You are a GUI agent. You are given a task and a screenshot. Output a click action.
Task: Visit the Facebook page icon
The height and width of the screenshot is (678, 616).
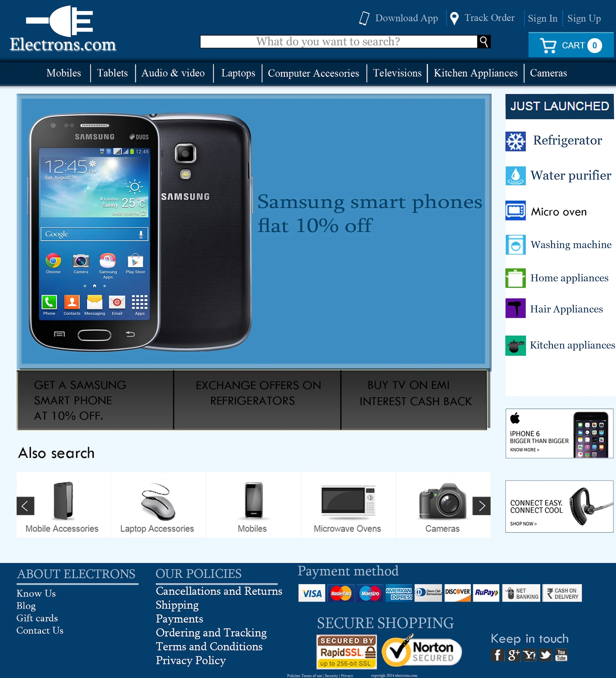(498, 655)
